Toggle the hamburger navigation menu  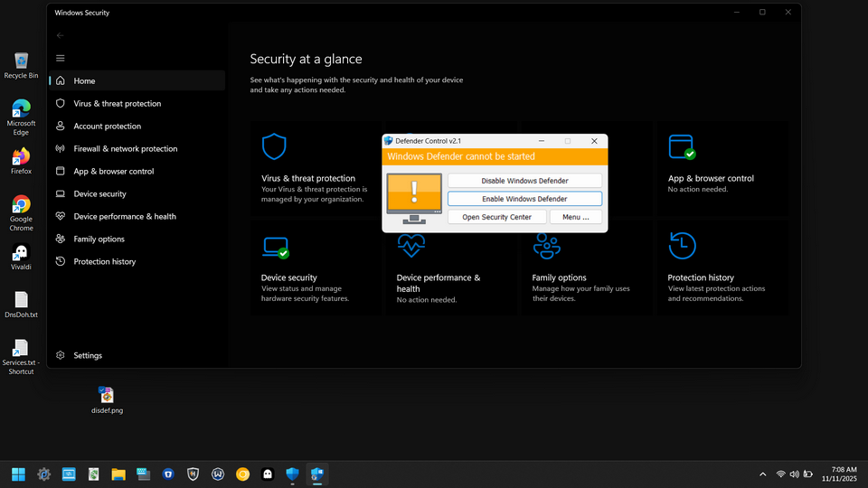(x=61, y=58)
